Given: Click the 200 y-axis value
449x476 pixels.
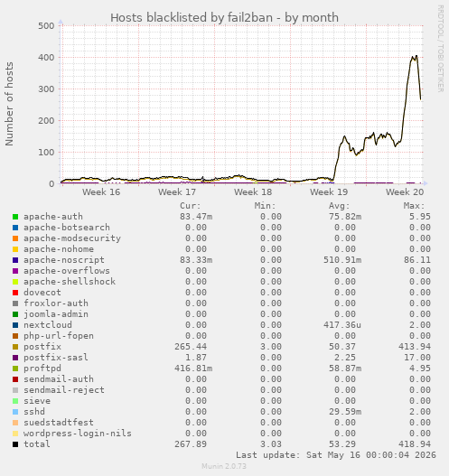Looking at the screenshot, I should pyautogui.click(x=46, y=120).
